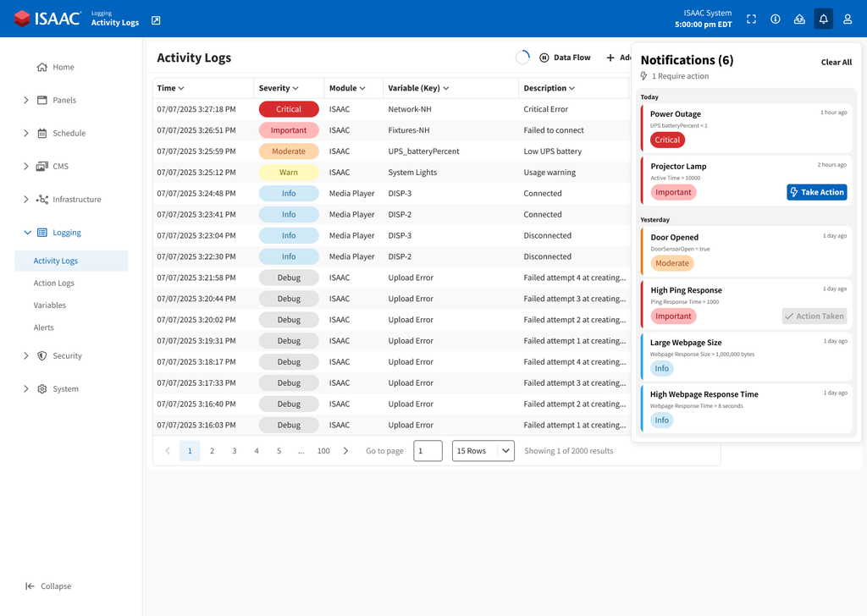867x616 pixels.
Task: Collapse the sidebar navigation
Action: click(x=48, y=586)
